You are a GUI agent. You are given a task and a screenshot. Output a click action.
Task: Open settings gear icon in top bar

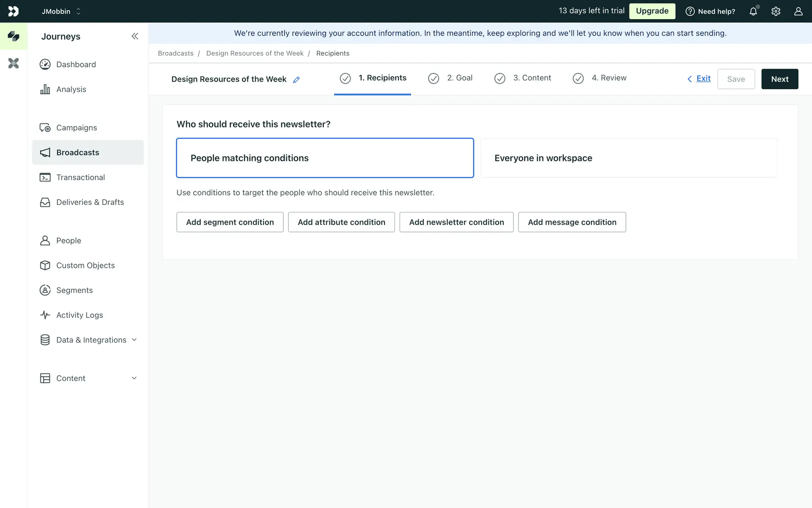(776, 11)
